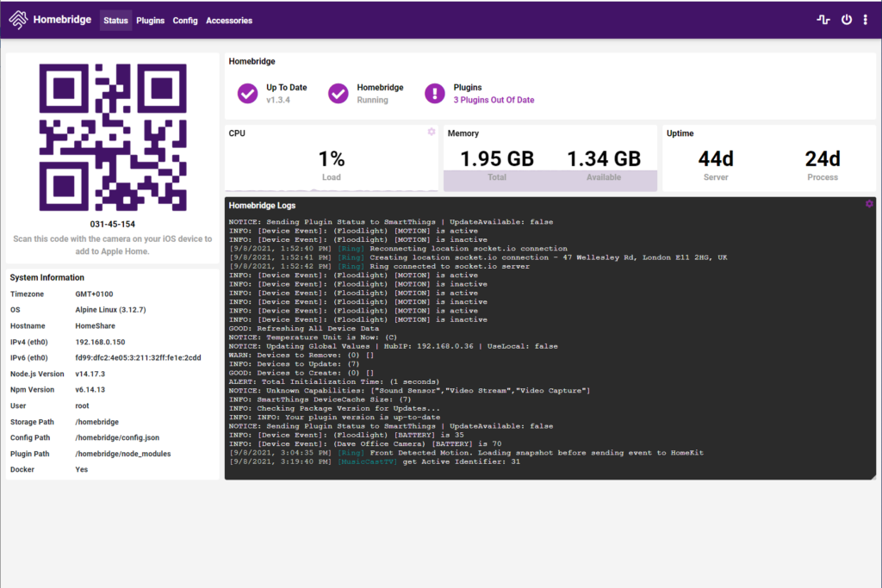Click the Up To Date checkmark icon

pyautogui.click(x=247, y=93)
